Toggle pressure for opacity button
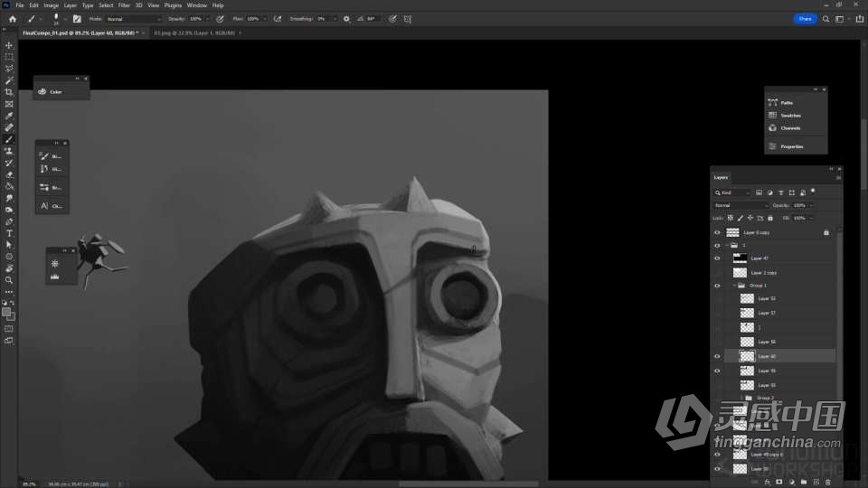The height and width of the screenshot is (488, 868). click(221, 19)
